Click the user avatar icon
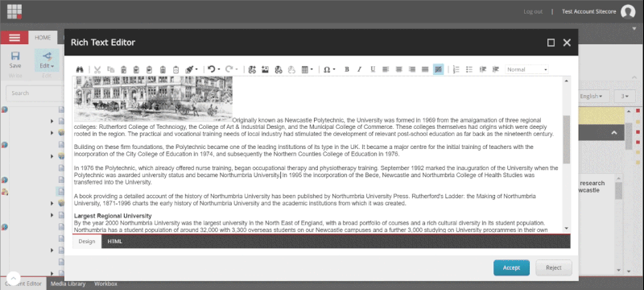 coord(628,11)
